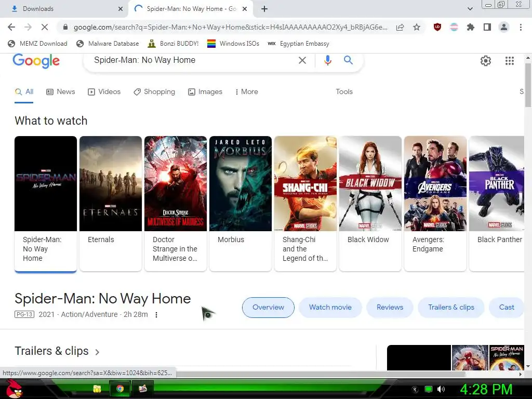Expand Trailers & clips with the chevron
This screenshot has height=399, width=532.
97,352
